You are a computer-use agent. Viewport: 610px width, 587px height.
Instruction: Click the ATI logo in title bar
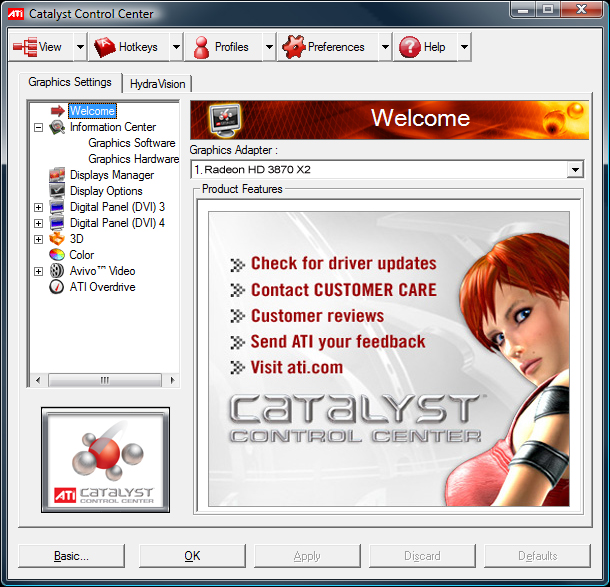(16, 14)
